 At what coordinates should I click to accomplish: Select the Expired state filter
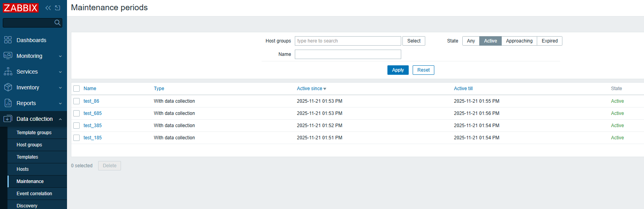549,41
